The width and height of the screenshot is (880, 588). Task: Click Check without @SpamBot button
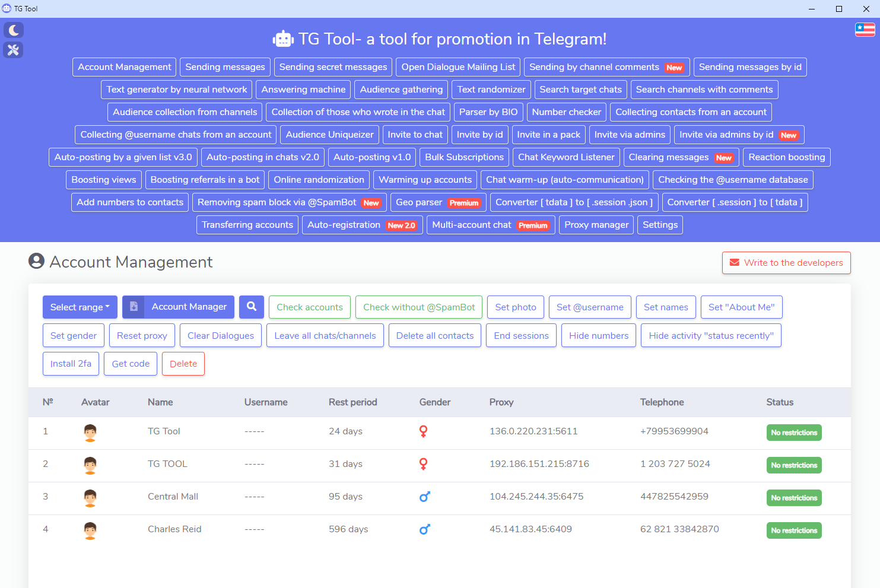point(419,307)
